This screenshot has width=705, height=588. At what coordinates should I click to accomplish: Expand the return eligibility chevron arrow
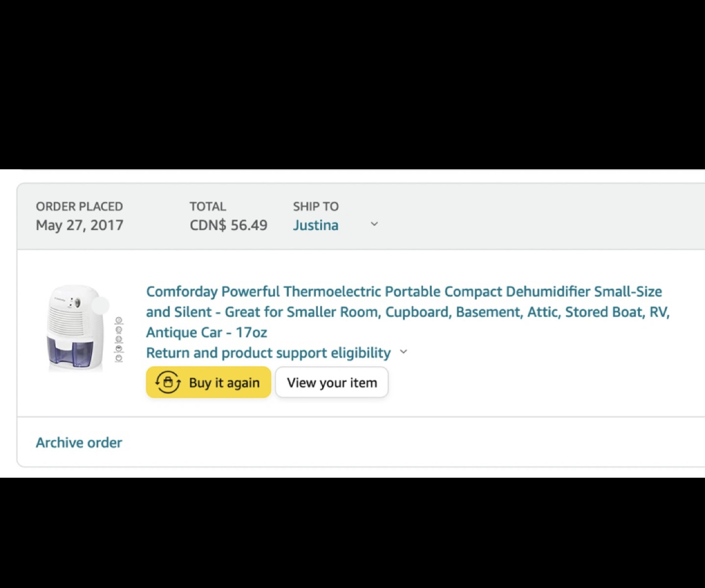pyautogui.click(x=403, y=352)
